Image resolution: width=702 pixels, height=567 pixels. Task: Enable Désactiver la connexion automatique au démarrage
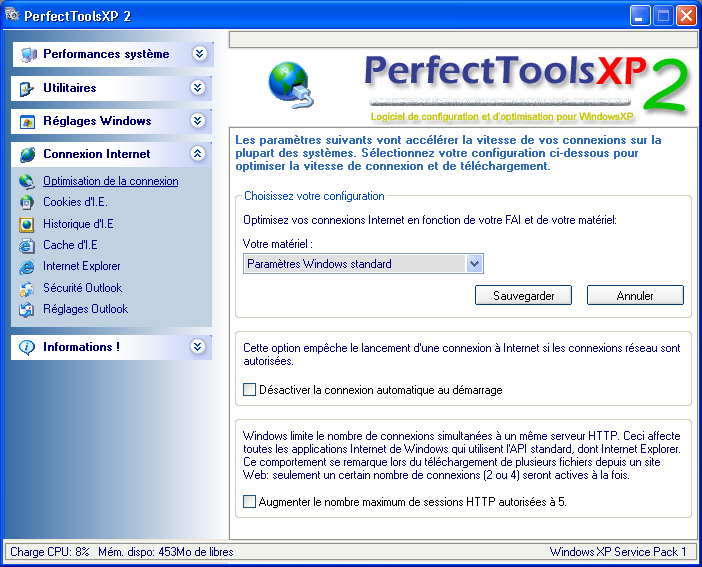[249, 389]
